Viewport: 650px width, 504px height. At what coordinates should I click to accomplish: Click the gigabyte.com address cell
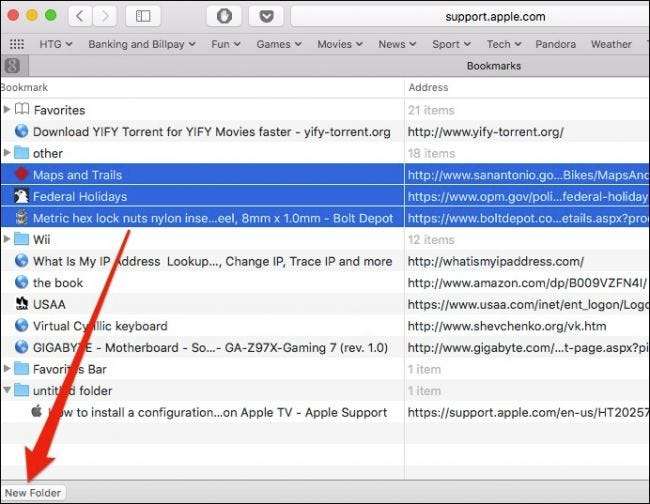[528, 347]
